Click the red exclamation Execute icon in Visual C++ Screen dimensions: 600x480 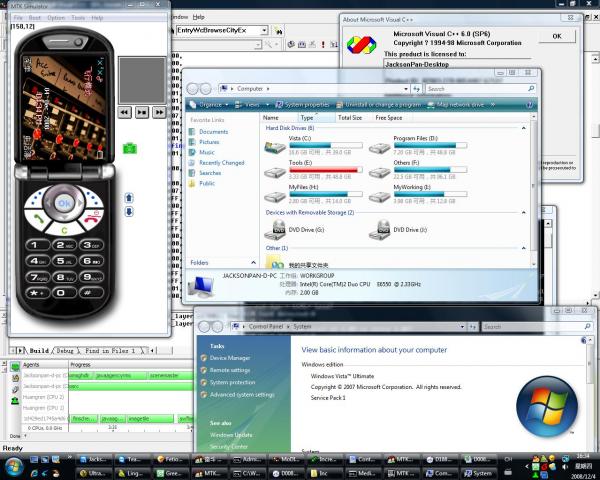coord(323,45)
